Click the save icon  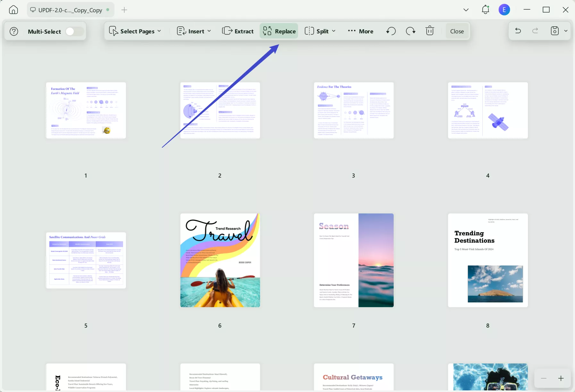pyautogui.click(x=554, y=31)
